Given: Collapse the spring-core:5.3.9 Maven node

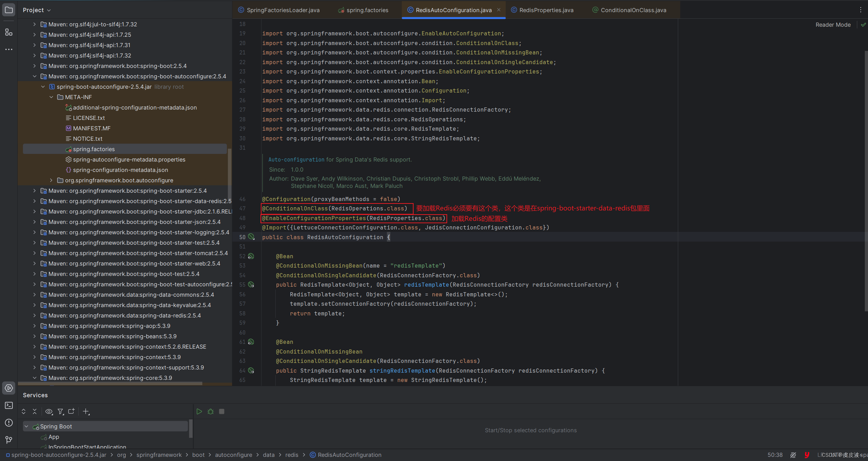Looking at the screenshot, I should [34, 378].
